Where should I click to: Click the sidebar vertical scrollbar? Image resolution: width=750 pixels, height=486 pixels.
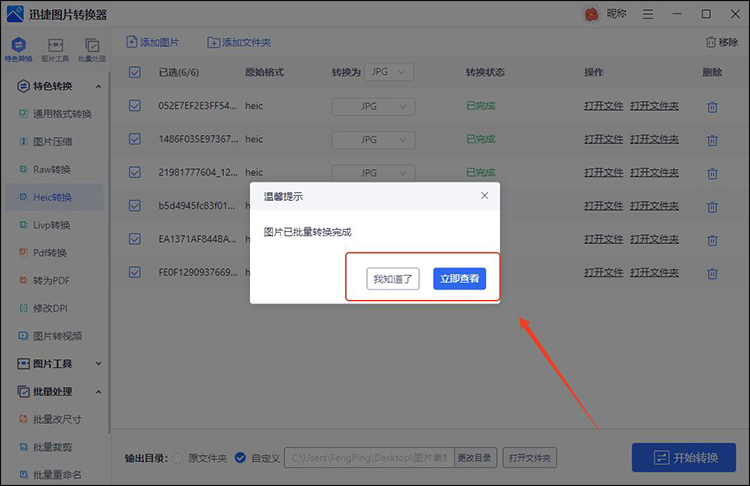(x=109, y=254)
